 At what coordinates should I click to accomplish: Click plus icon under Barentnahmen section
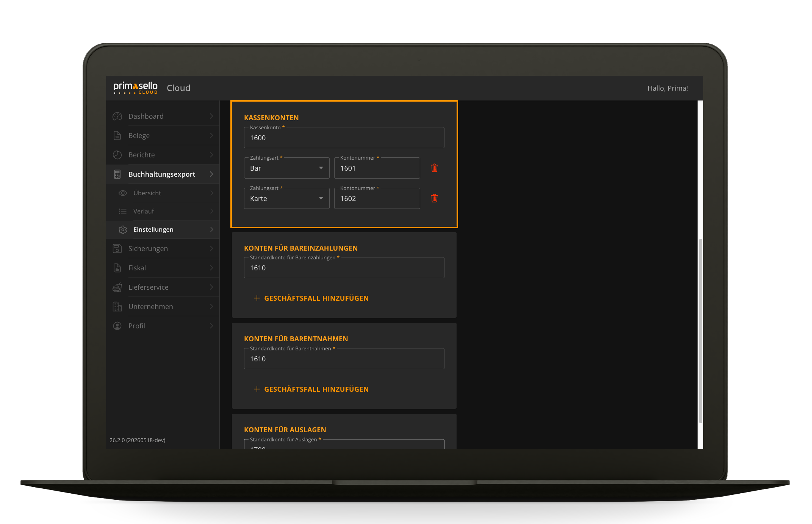point(257,389)
